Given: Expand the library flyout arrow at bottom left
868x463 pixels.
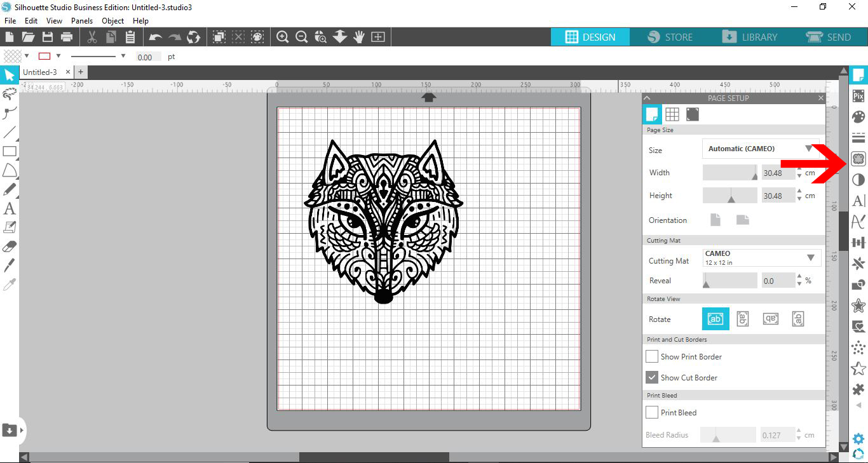Looking at the screenshot, I should point(22,430).
